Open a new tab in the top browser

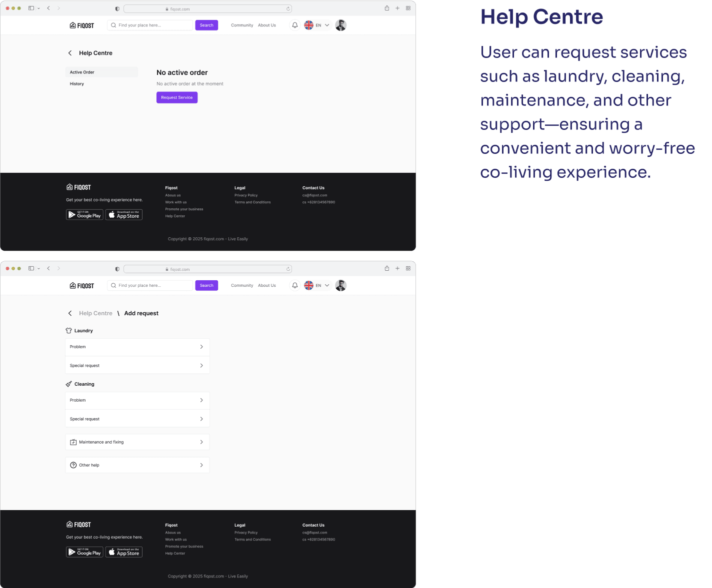click(x=397, y=8)
